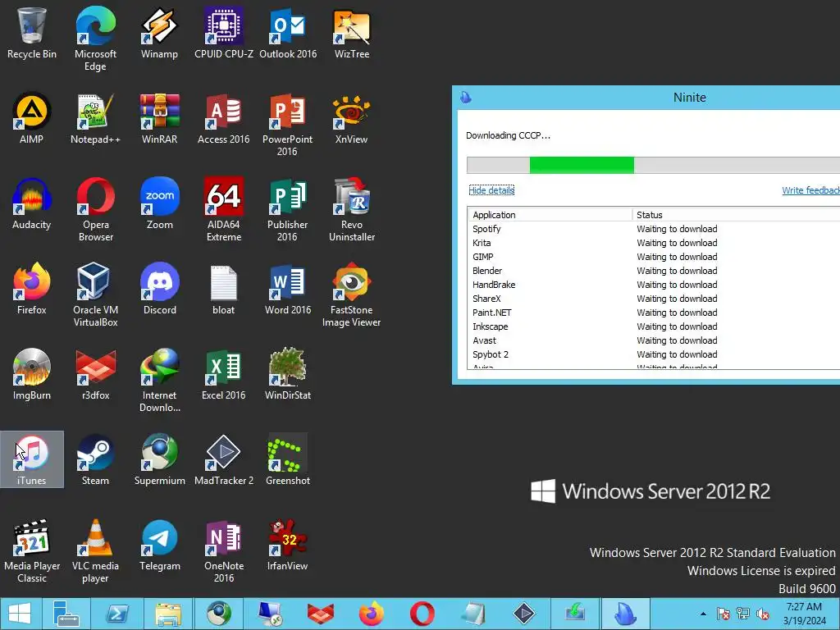The width and height of the screenshot is (840, 630).
Task: Select the Publisher 2016 icon
Action: click(288, 210)
